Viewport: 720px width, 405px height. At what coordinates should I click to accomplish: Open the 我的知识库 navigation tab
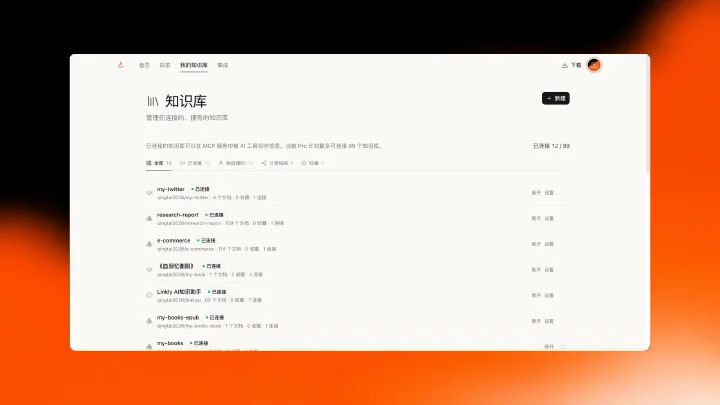tap(194, 65)
